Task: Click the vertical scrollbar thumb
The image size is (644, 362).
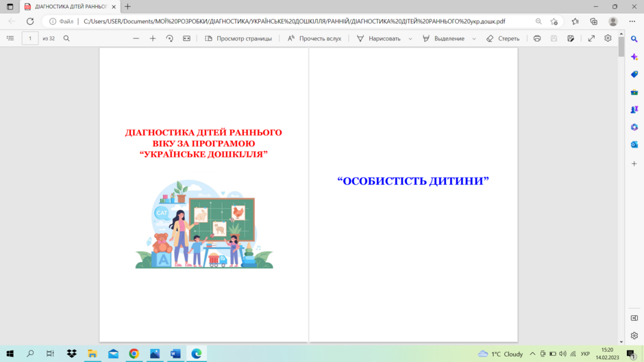Action: click(621, 48)
